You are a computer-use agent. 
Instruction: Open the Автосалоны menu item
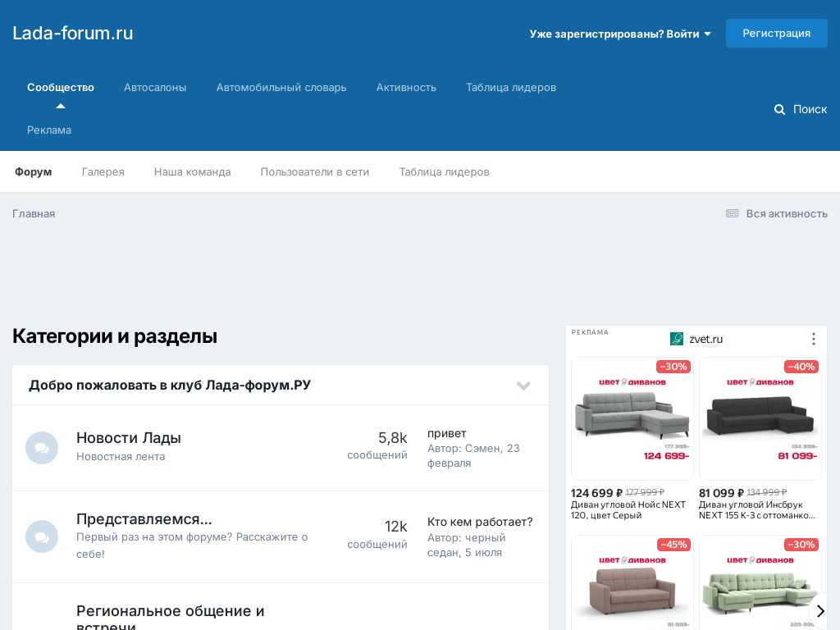(x=155, y=87)
